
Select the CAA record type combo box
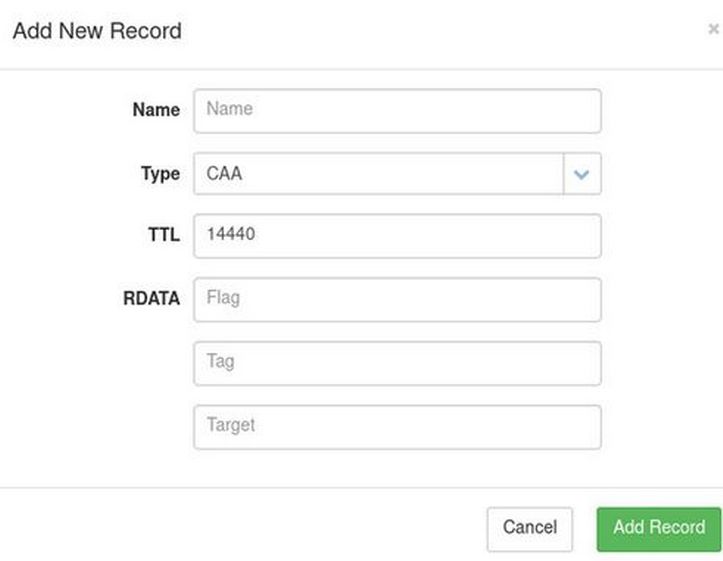coord(380,174)
